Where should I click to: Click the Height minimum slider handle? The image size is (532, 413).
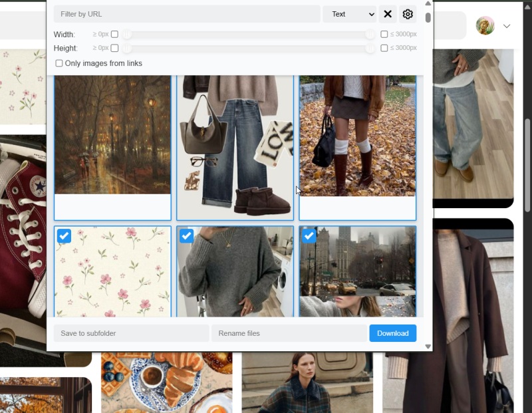click(126, 48)
